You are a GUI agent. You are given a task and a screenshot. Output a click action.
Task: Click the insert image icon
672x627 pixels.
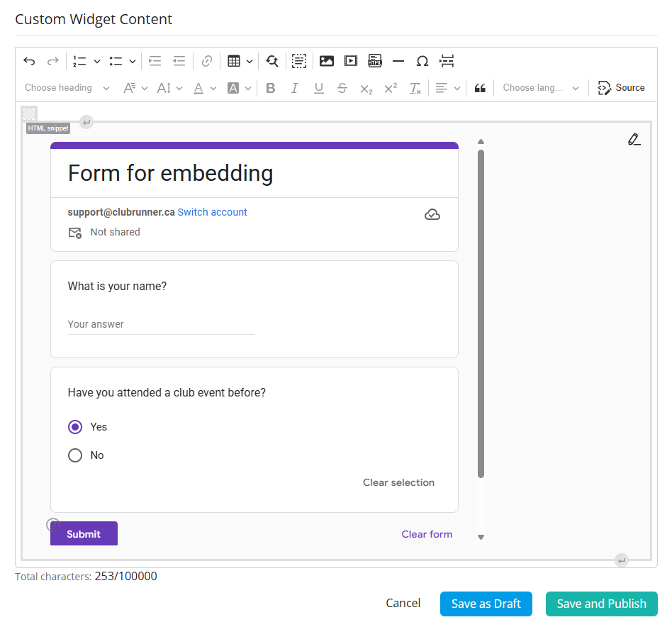tap(326, 62)
